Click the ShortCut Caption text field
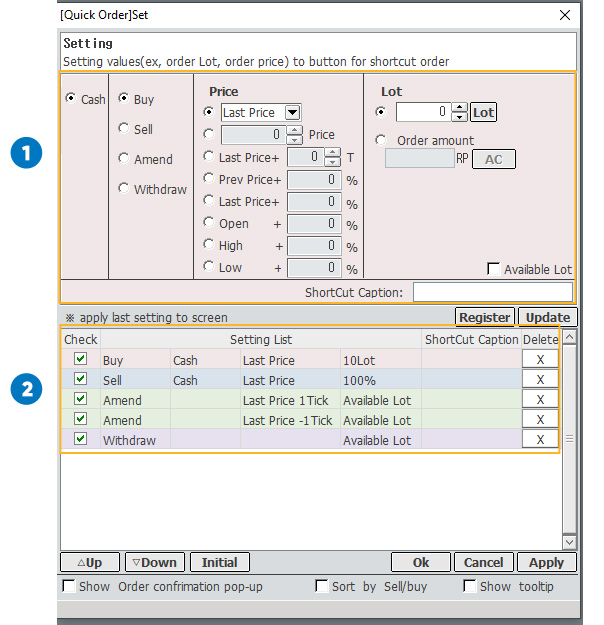Viewport: 604px width, 625px height. tap(492, 292)
